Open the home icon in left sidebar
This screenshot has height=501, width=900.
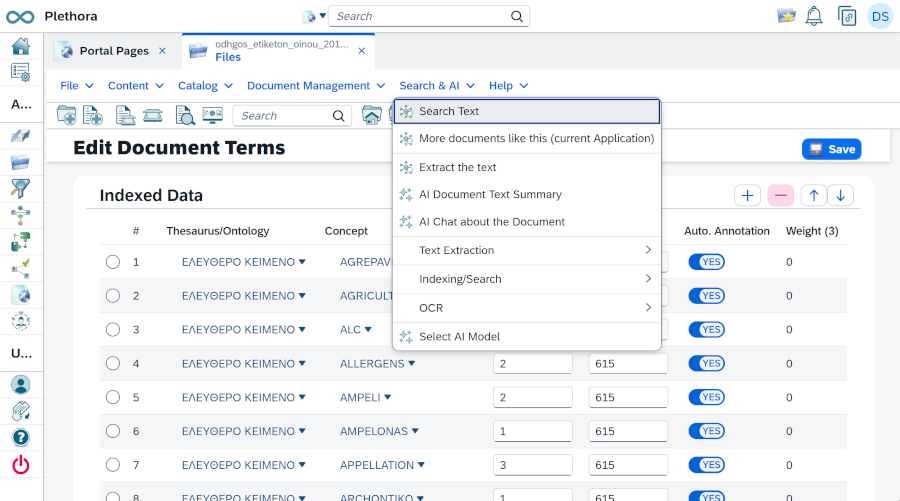[x=21, y=46]
